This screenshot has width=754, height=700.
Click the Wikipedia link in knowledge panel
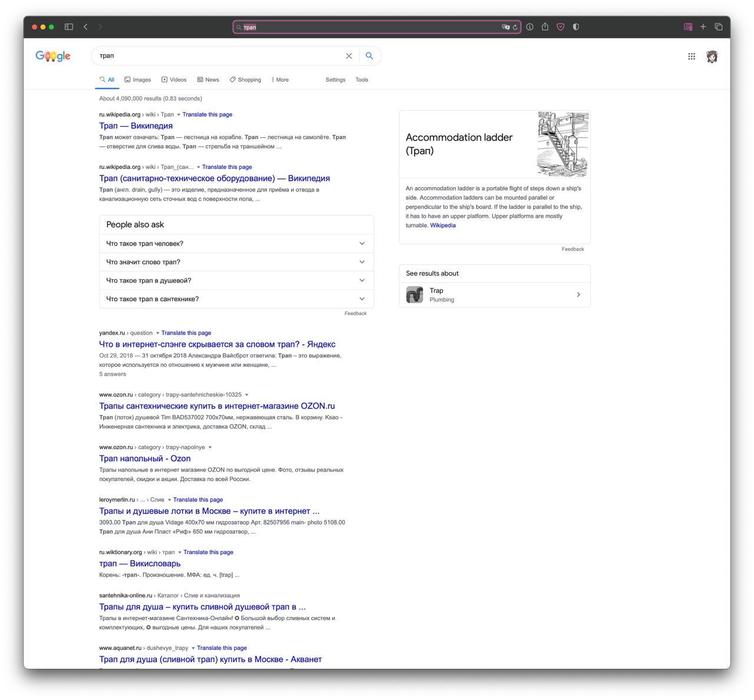point(443,225)
